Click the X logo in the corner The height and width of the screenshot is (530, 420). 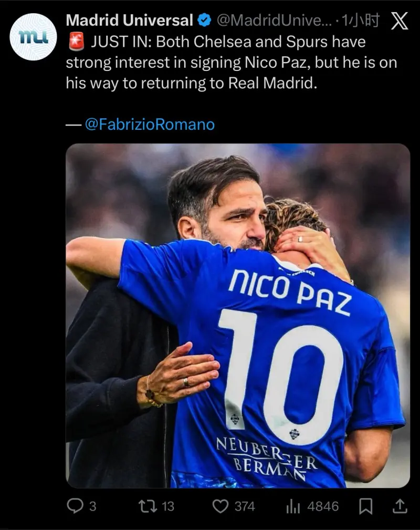tap(400, 20)
